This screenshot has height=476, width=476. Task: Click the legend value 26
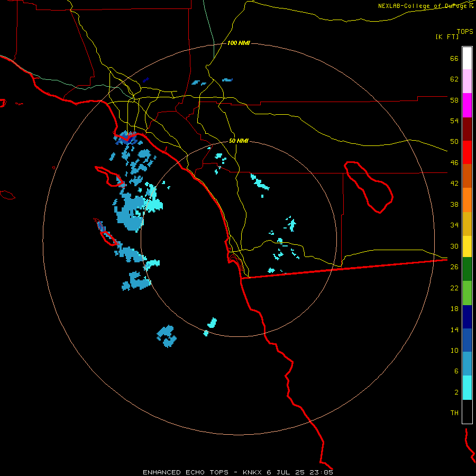pyautogui.click(x=454, y=267)
